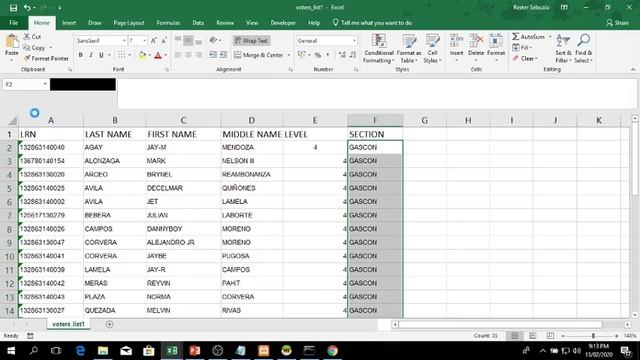Toggle the Middle Align vertical button

tap(188, 40)
